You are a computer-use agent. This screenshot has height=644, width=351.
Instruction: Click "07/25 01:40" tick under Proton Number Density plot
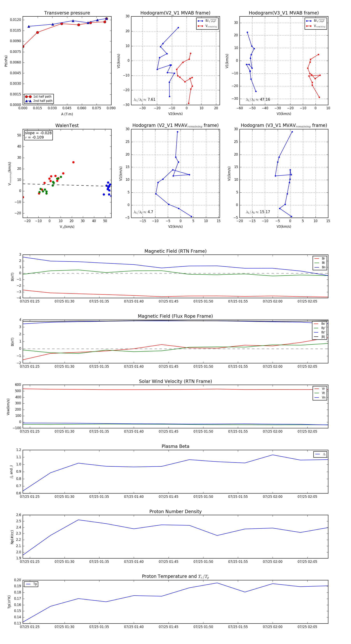coord(134,562)
